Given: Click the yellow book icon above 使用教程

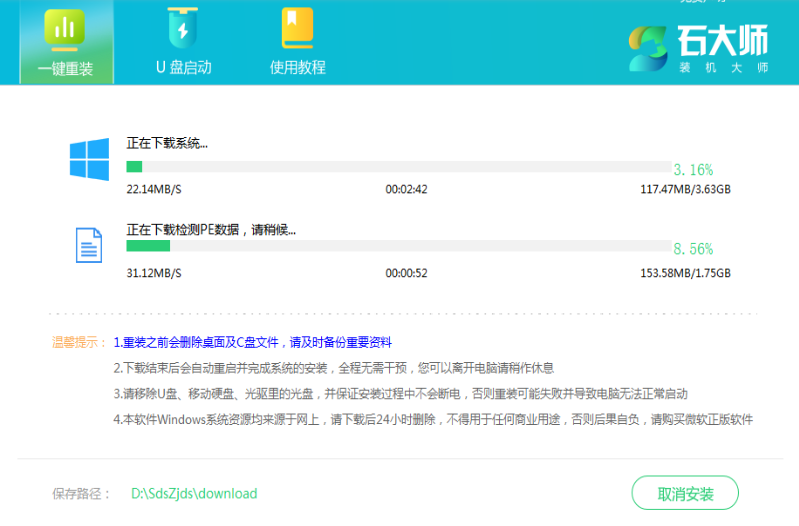Looking at the screenshot, I should point(297,29).
